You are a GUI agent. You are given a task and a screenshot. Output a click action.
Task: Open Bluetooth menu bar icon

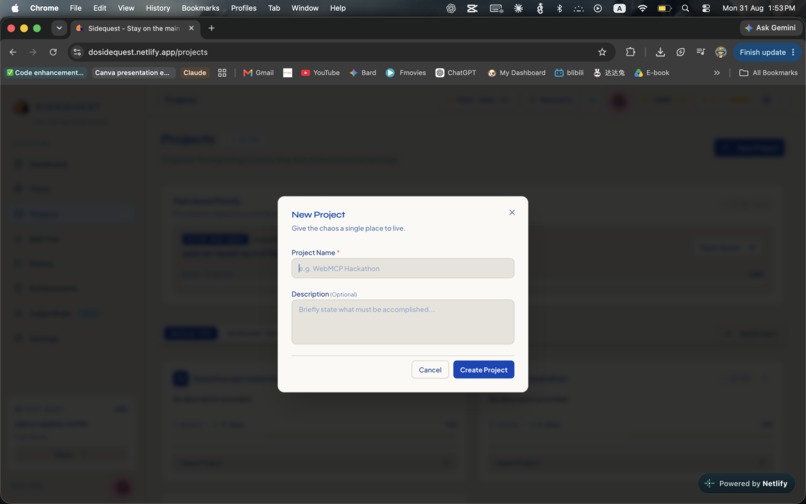560,8
